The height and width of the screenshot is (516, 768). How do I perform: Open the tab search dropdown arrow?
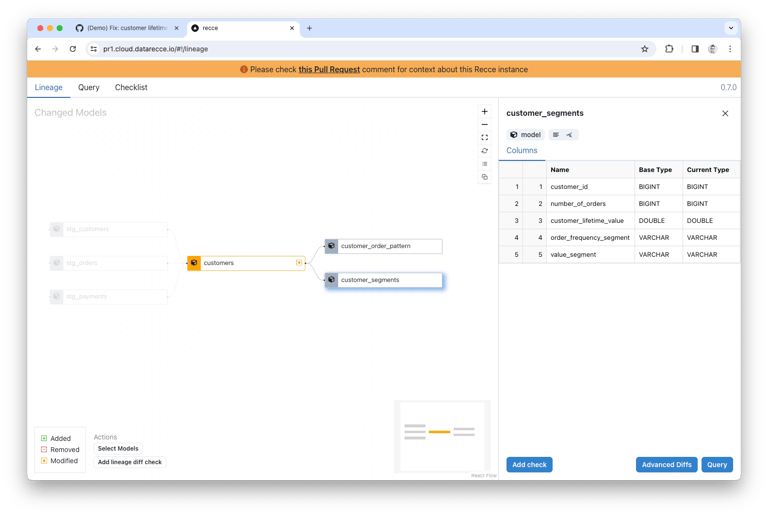point(731,28)
